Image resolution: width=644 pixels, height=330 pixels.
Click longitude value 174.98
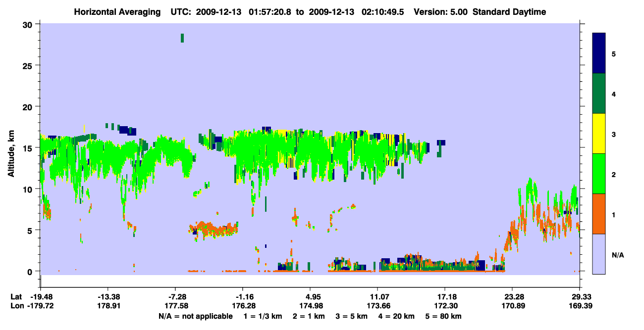click(x=310, y=306)
